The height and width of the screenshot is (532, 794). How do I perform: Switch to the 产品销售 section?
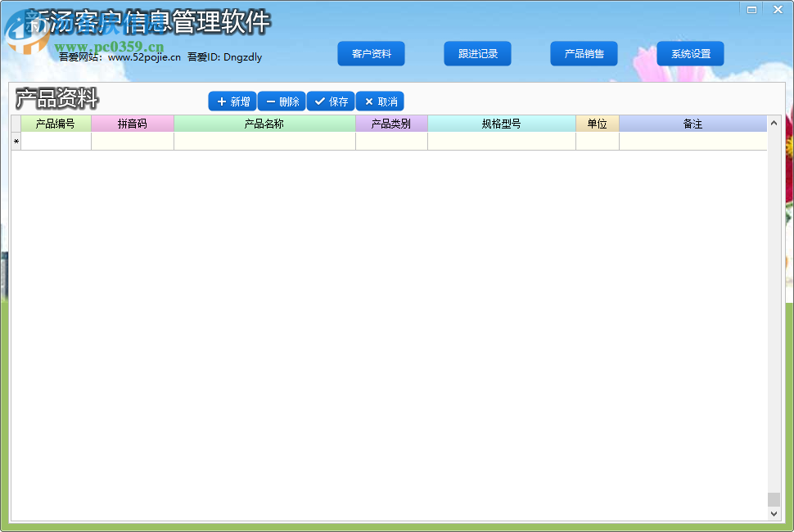pos(584,53)
